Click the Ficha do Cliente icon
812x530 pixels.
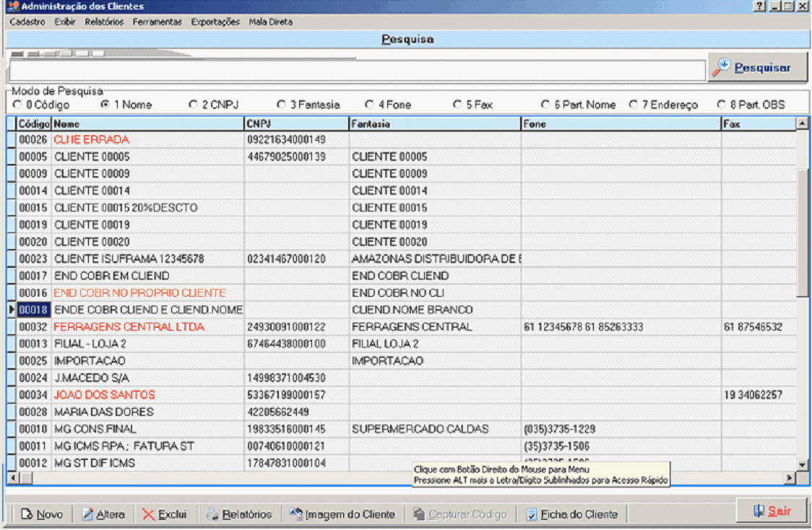(532, 514)
